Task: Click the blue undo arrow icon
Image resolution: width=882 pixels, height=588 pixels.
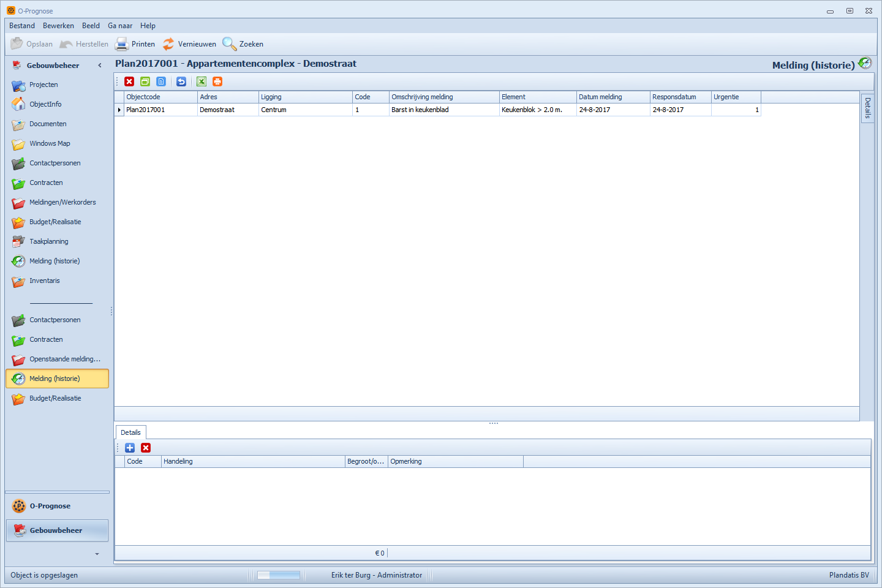Action: pos(181,81)
